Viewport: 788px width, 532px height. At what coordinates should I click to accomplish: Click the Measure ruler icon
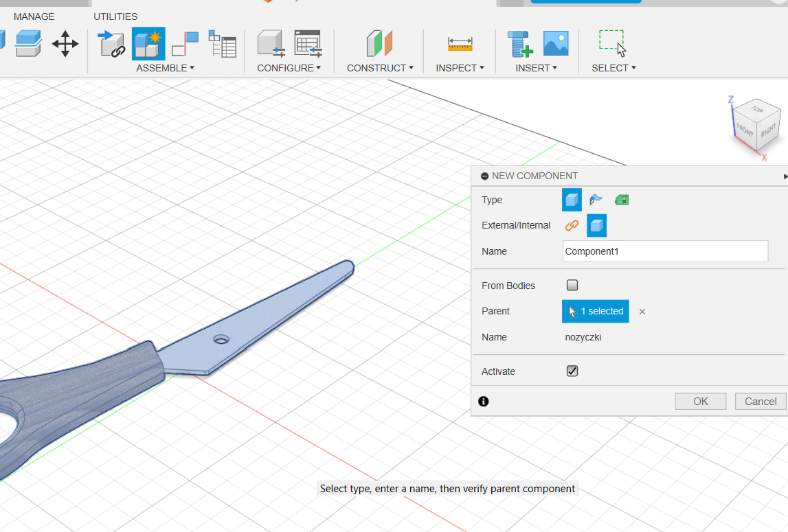click(x=460, y=44)
